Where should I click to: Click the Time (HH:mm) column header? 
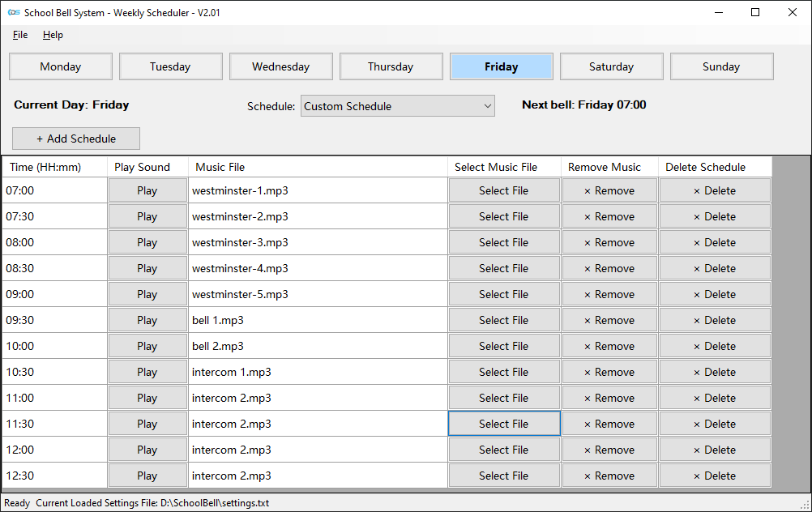[x=54, y=167]
